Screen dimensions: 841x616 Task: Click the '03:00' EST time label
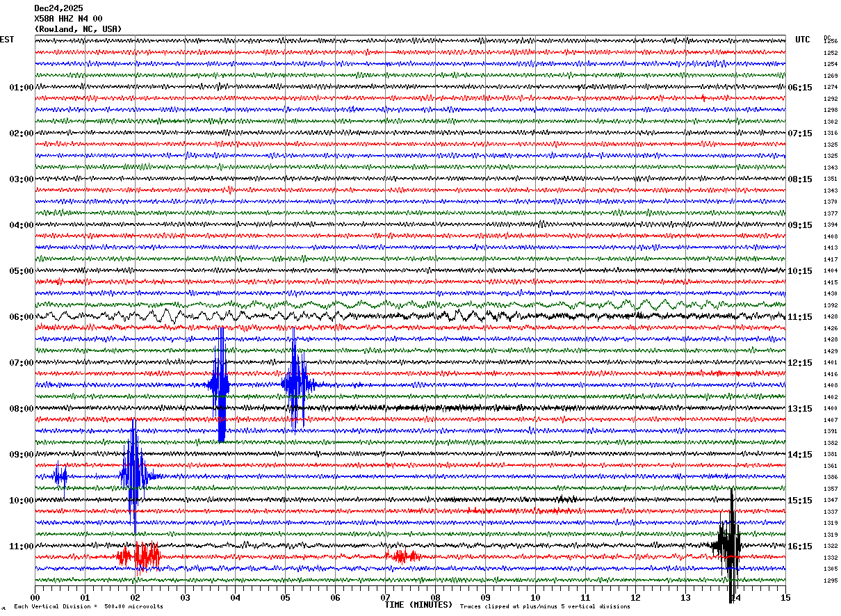pos(22,179)
